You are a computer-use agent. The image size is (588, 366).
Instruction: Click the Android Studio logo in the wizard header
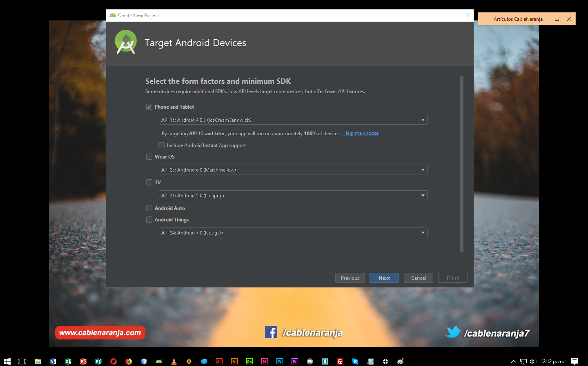point(125,42)
